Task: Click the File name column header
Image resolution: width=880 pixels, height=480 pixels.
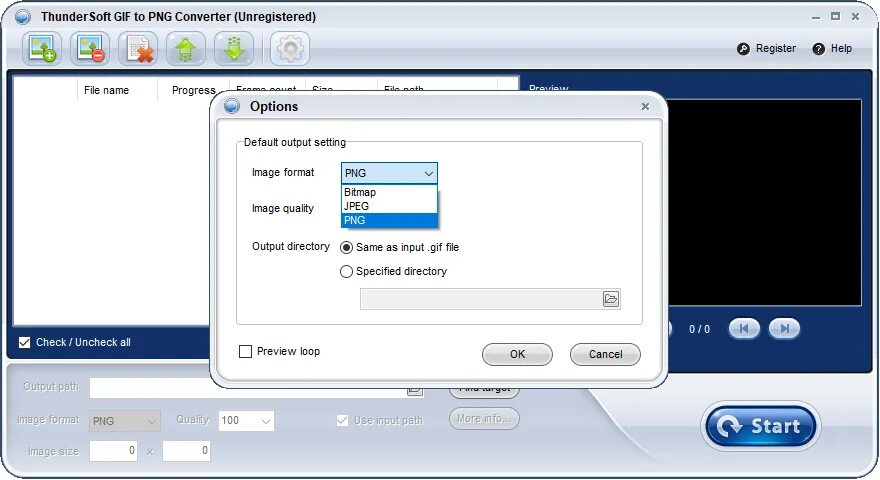Action: click(106, 90)
